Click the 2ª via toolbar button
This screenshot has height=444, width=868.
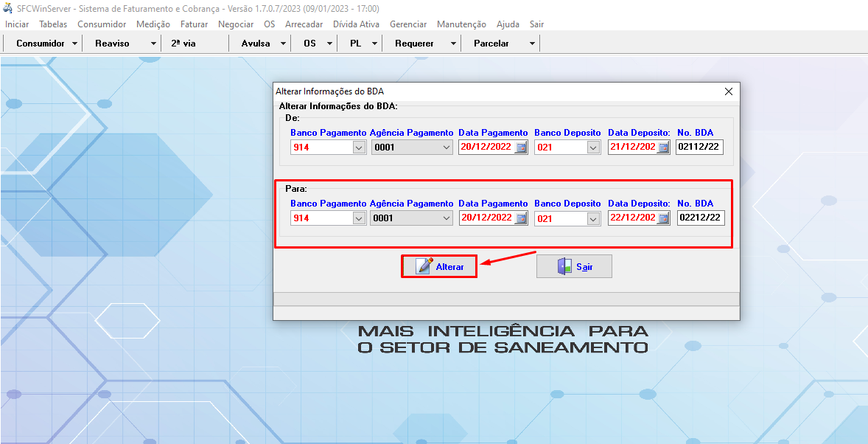(x=183, y=44)
